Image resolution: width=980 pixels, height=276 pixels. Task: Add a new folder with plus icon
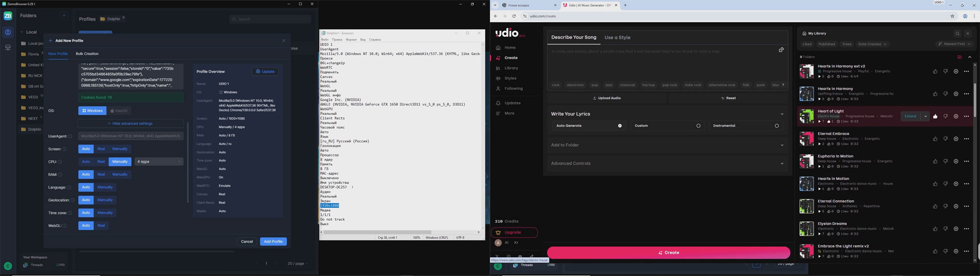[64, 15]
